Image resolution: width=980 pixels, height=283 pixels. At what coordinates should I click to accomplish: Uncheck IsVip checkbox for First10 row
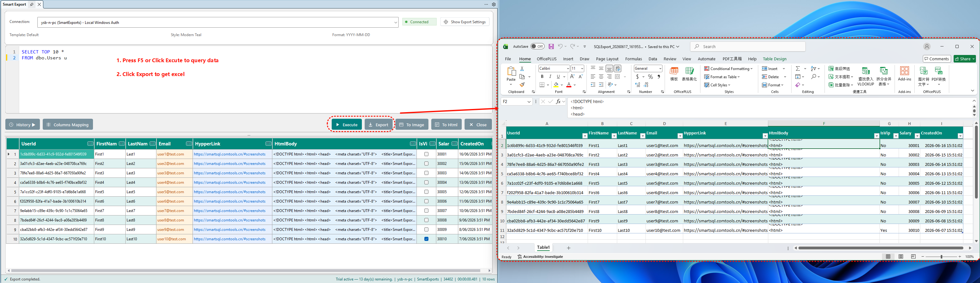pos(427,239)
